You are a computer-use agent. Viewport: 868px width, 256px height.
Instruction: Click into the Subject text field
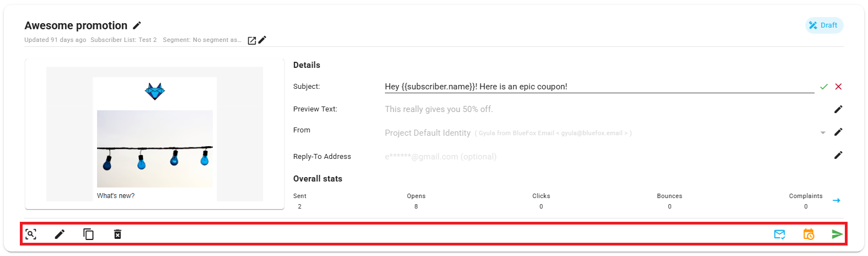tap(598, 87)
